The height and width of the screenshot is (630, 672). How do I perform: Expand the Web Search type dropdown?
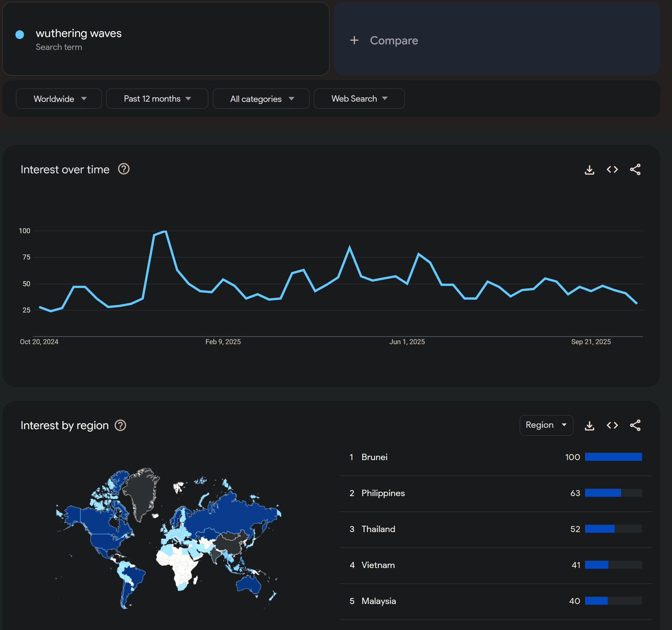coord(359,99)
